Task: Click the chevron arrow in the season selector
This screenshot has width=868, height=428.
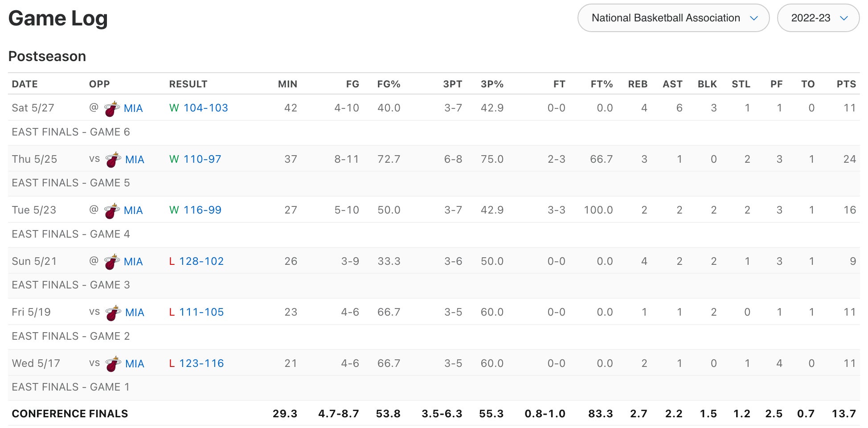Action: click(843, 18)
